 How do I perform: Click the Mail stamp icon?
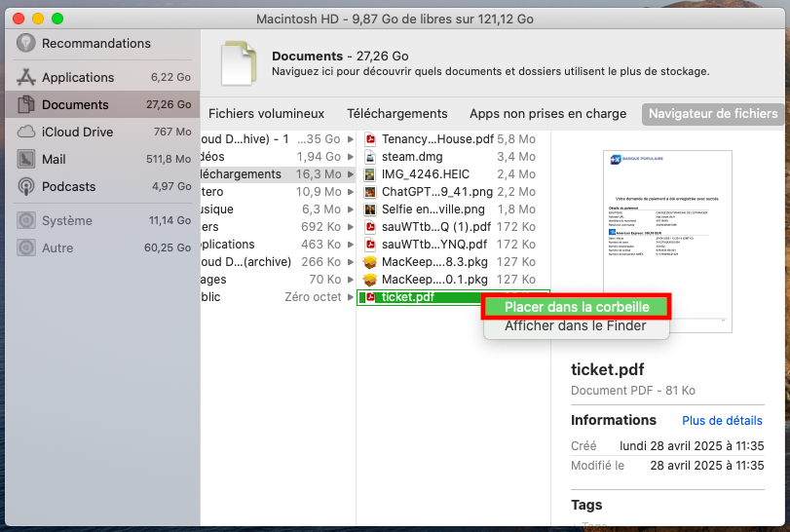[26, 159]
